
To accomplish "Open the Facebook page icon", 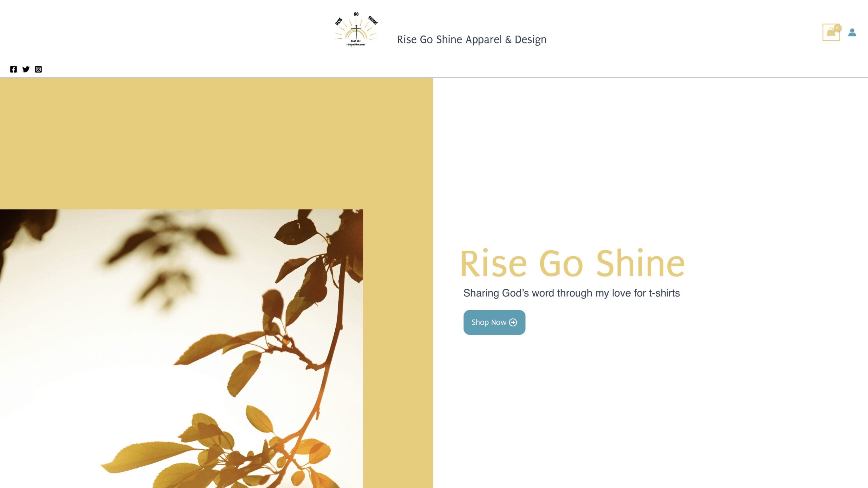I will pos(13,69).
